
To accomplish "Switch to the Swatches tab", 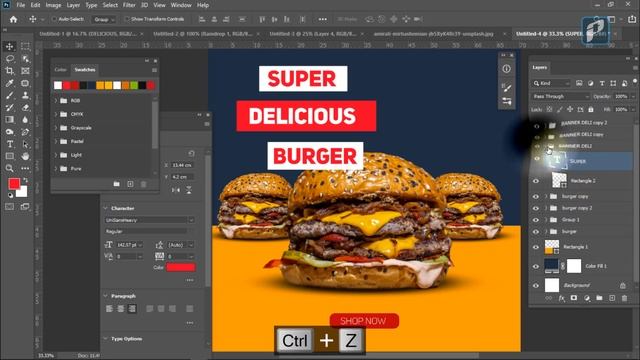I will [85, 70].
